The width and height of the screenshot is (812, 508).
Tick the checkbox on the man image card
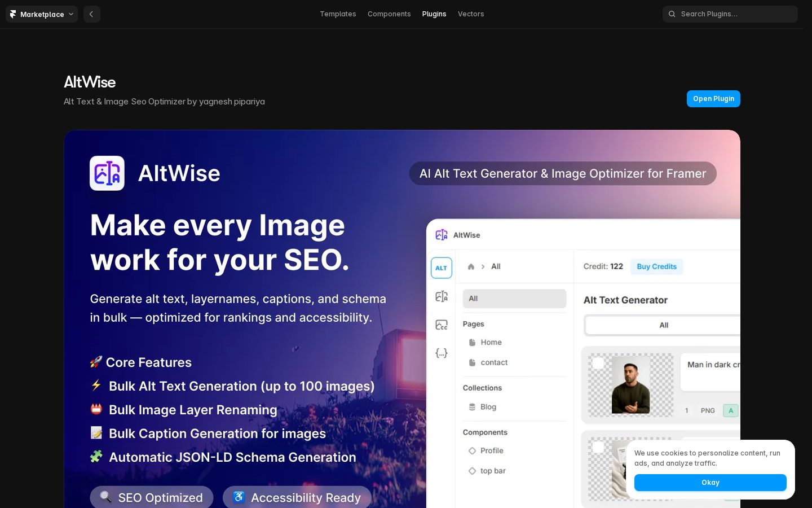(x=598, y=363)
